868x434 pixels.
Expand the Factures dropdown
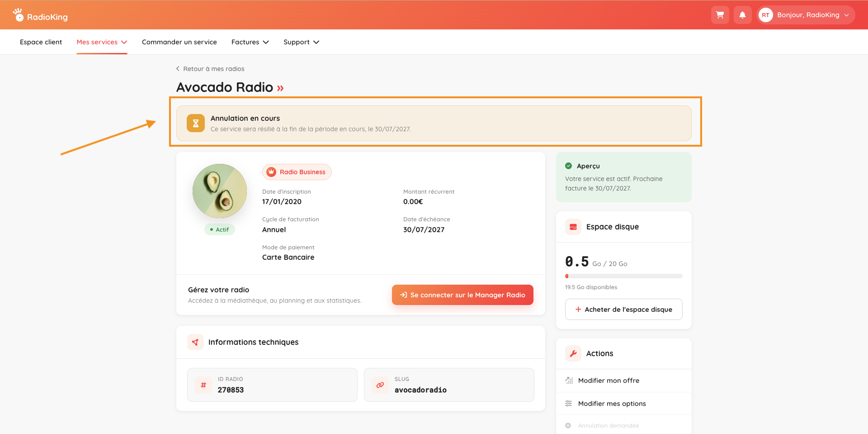pos(250,42)
